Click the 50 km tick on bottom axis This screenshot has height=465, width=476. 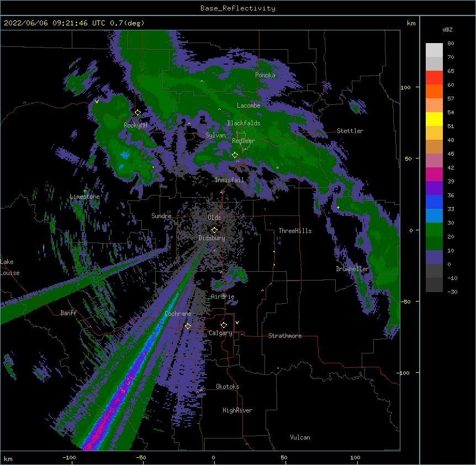(284, 457)
